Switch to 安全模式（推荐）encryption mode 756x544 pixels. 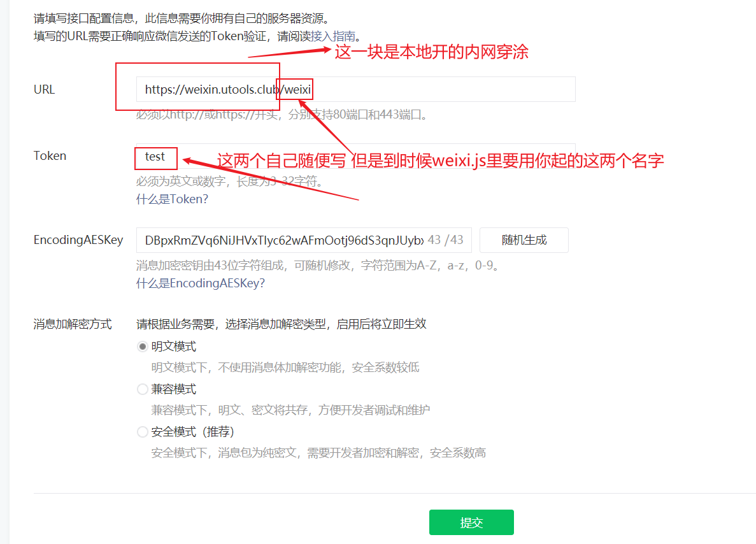coord(143,431)
